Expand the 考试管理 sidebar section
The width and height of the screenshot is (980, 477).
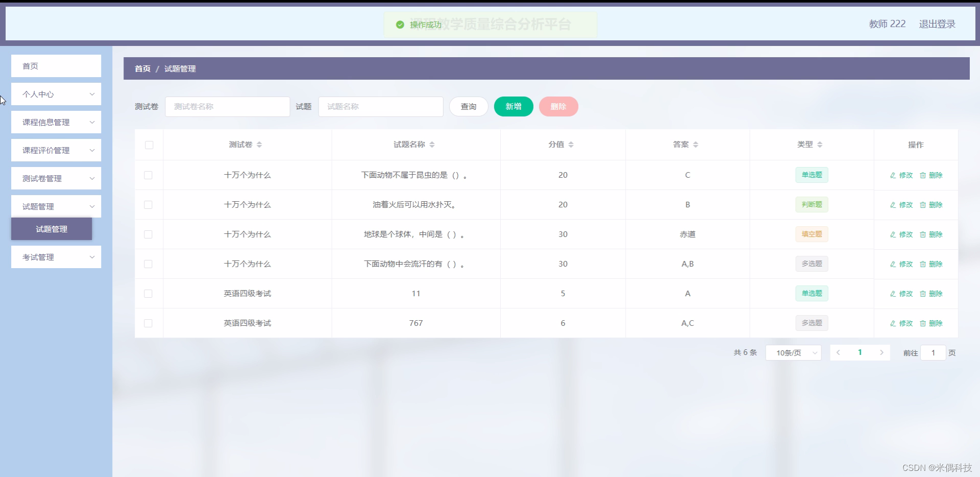click(x=56, y=257)
